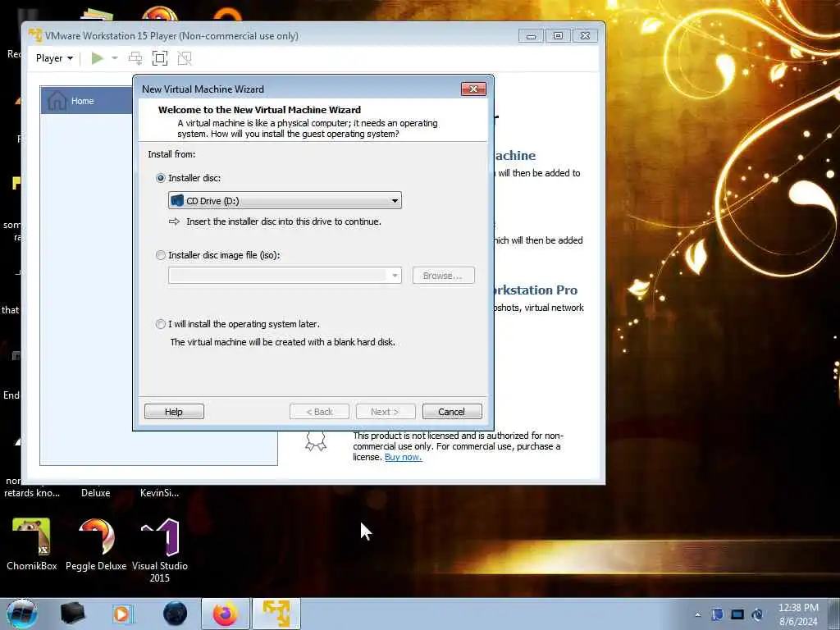The height and width of the screenshot is (630, 840).
Task: Minimize the VMware Workstation Player window
Action: coord(531,36)
